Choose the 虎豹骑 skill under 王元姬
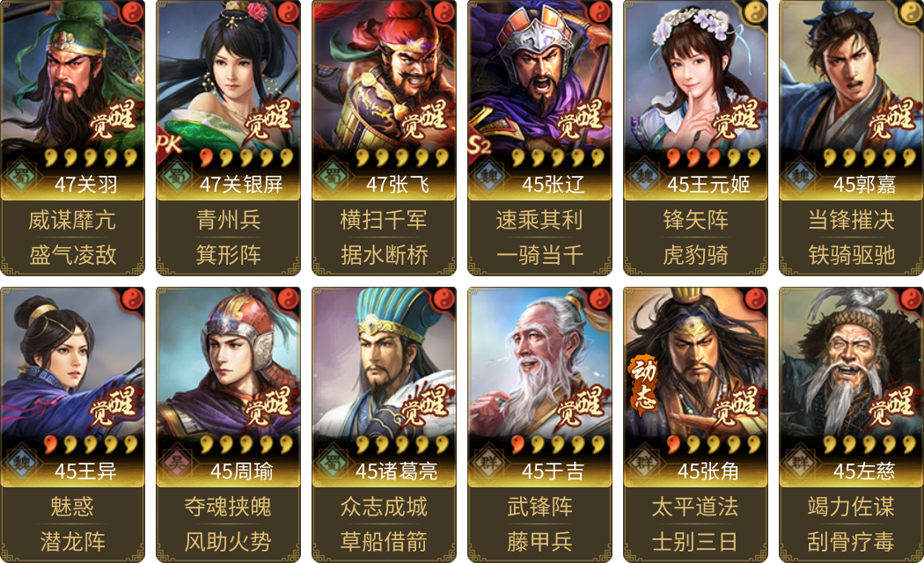 (695, 255)
